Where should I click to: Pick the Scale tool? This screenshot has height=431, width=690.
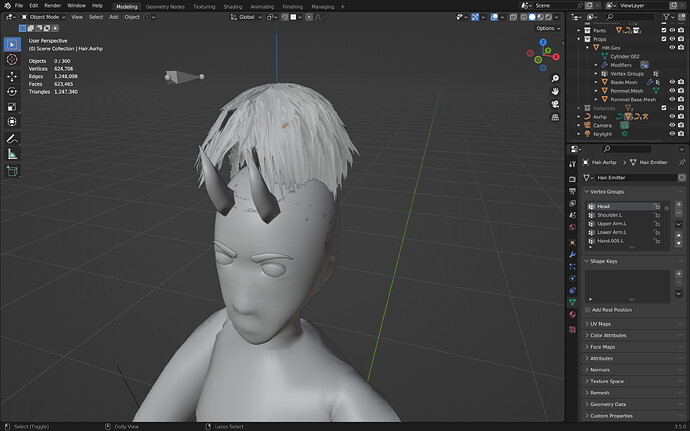click(x=12, y=107)
